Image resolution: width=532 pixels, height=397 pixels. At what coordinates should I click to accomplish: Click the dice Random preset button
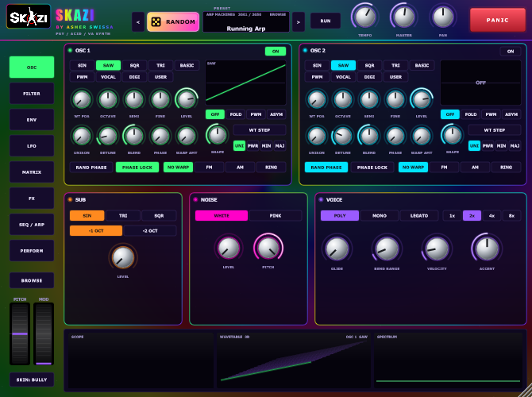[x=173, y=21]
